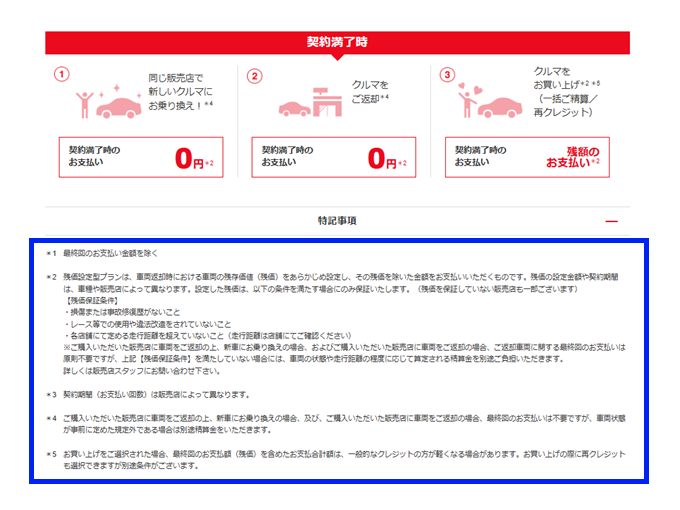Click the 0円 amount in option 2 box
The width and height of the screenshot is (680, 510).
tap(382, 158)
